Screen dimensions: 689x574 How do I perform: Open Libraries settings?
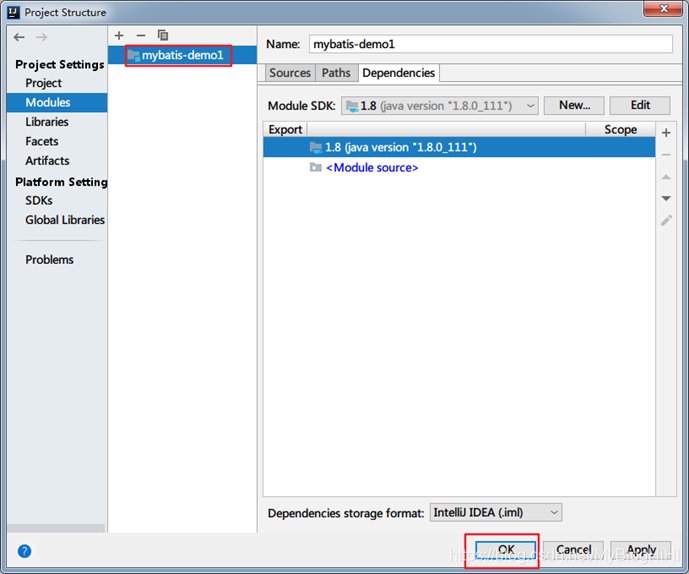point(47,122)
